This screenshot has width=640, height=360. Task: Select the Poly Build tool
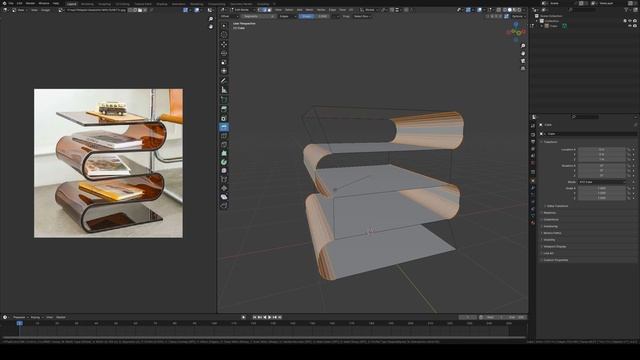(224, 153)
